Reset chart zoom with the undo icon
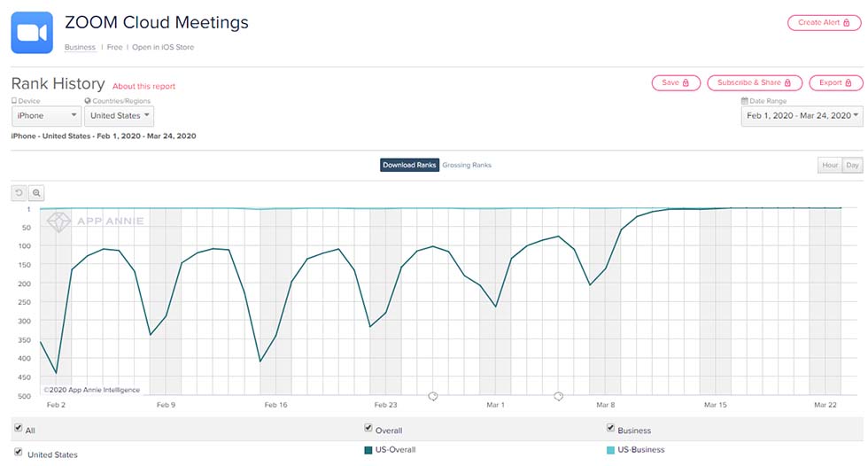Screen dimensions: 868x466 coord(19,192)
